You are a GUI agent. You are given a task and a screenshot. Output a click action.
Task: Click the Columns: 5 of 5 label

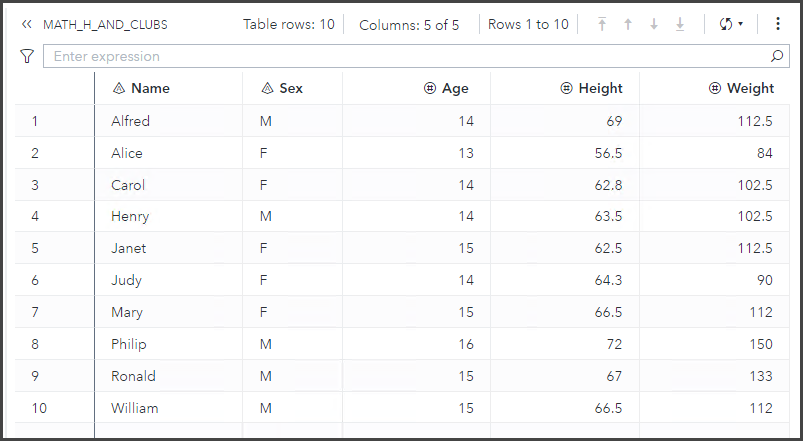tap(409, 25)
